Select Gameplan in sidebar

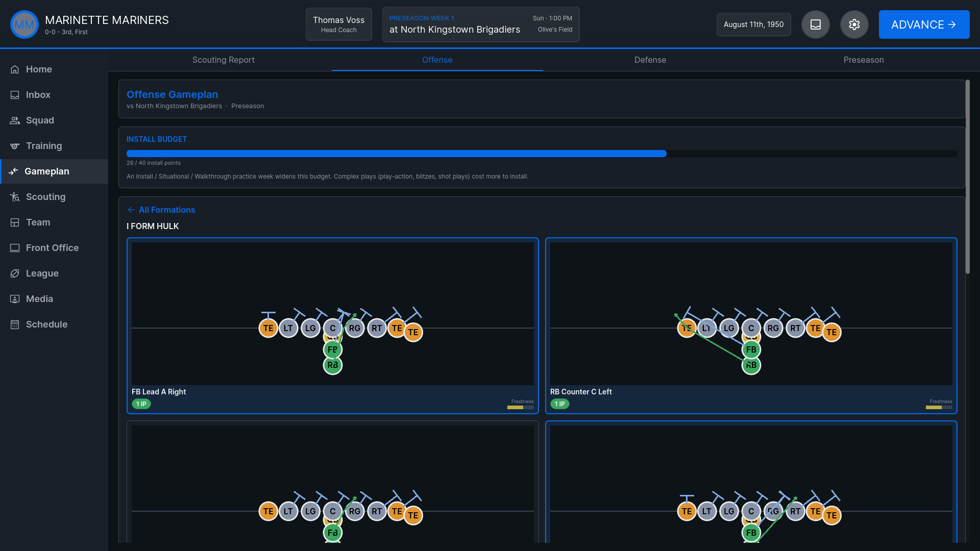click(x=54, y=171)
